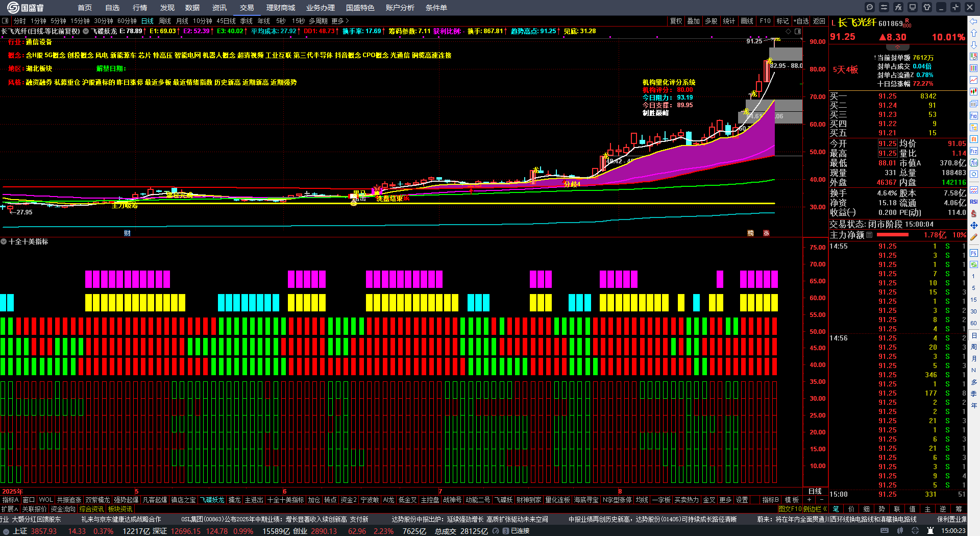This screenshot has height=536, width=980.
Task: Click the +自选 button
Action: click(801, 21)
